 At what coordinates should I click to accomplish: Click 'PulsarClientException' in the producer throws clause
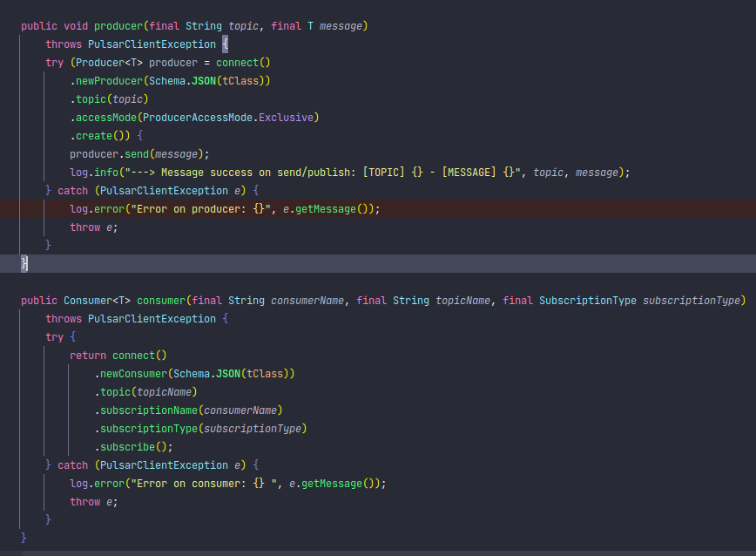point(152,44)
